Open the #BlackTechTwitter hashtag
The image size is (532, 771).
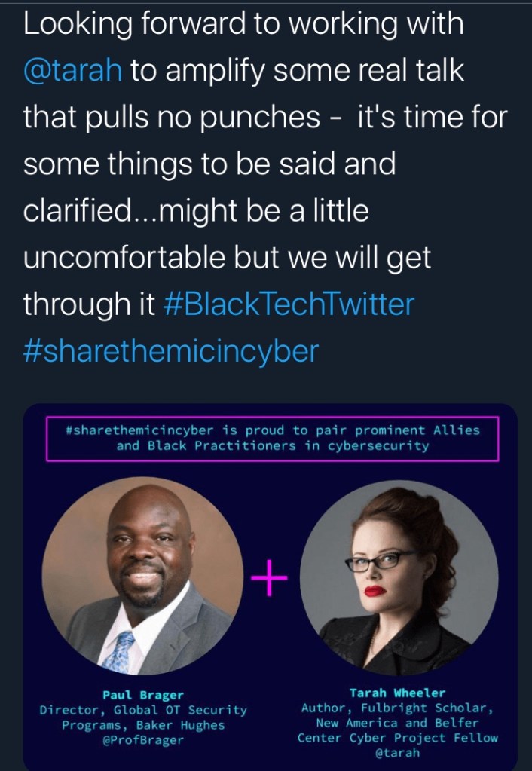click(x=289, y=305)
